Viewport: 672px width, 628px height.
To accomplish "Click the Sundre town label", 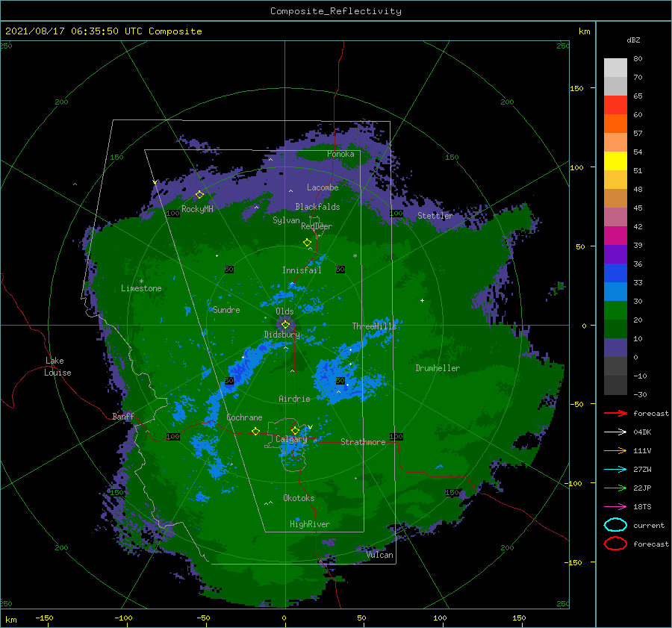I will click(226, 310).
